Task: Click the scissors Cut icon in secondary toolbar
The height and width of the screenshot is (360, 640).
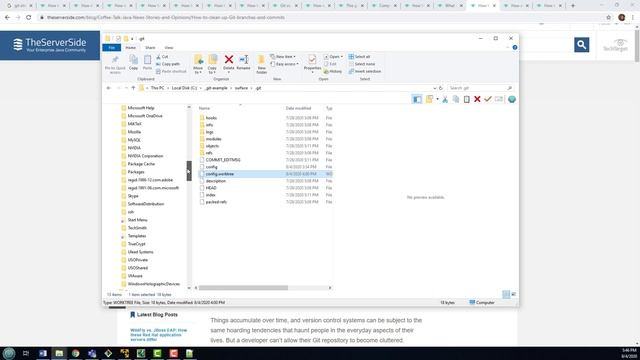Action: point(445,99)
